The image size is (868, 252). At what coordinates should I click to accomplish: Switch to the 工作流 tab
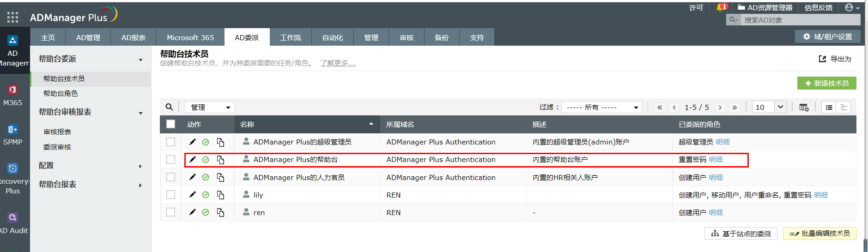coord(291,37)
